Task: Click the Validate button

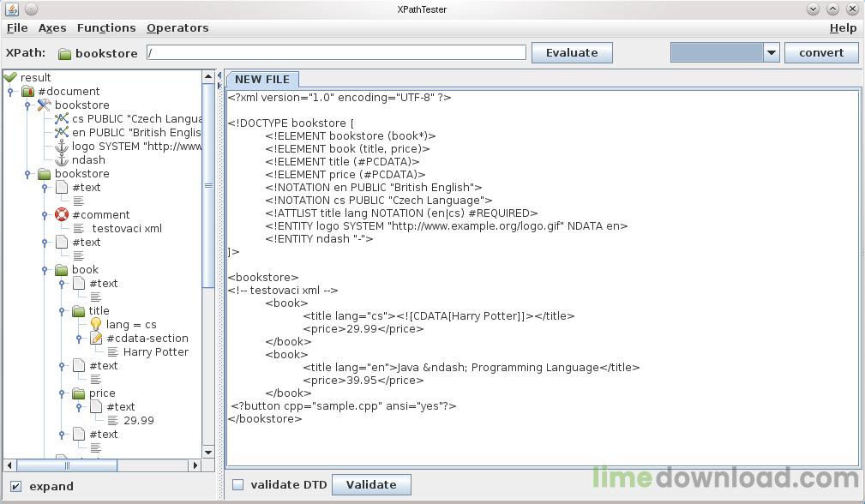Action: pos(371,484)
